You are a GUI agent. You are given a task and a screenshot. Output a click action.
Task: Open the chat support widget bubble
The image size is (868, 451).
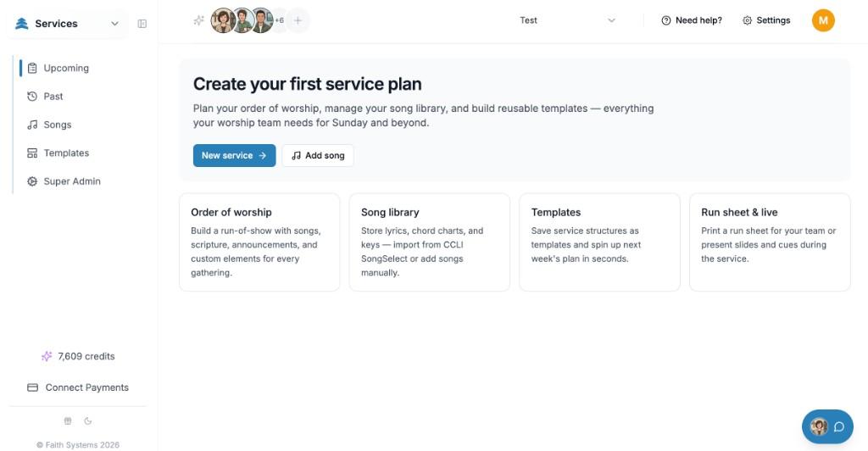pos(827,426)
